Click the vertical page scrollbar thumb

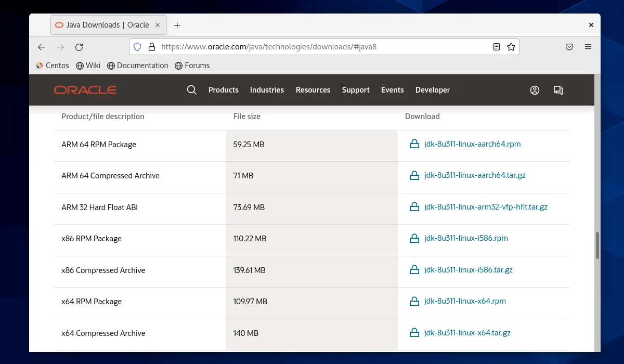click(x=597, y=245)
